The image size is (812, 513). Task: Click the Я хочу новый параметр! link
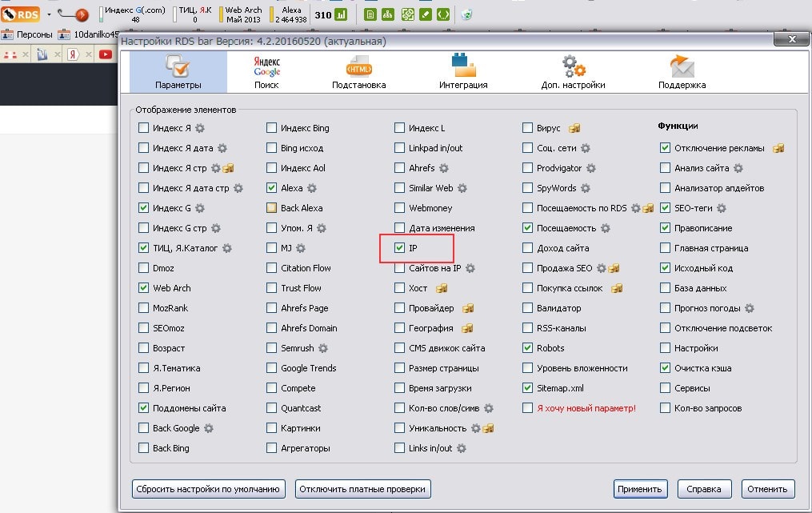point(586,408)
